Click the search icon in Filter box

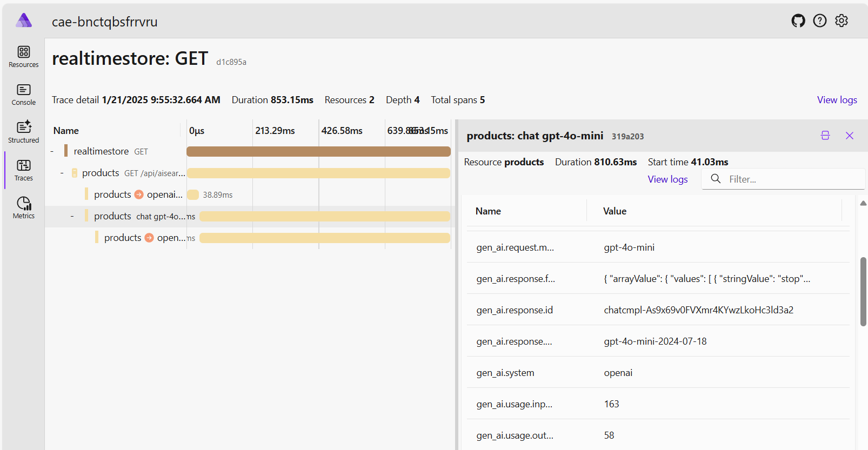click(x=716, y=179)
